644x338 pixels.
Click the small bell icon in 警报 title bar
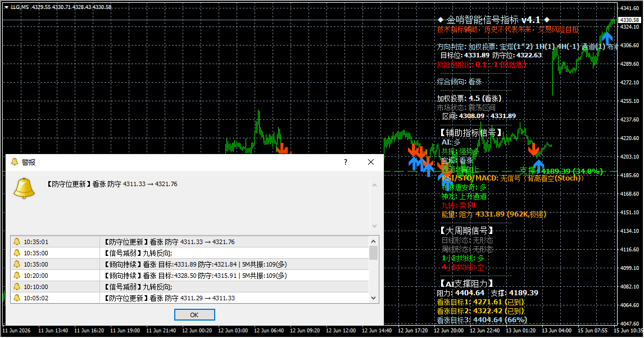click(15, 162)
